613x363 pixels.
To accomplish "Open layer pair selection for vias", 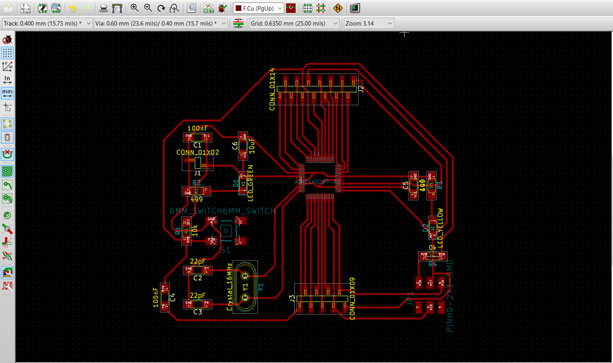I will coord(291,8).
